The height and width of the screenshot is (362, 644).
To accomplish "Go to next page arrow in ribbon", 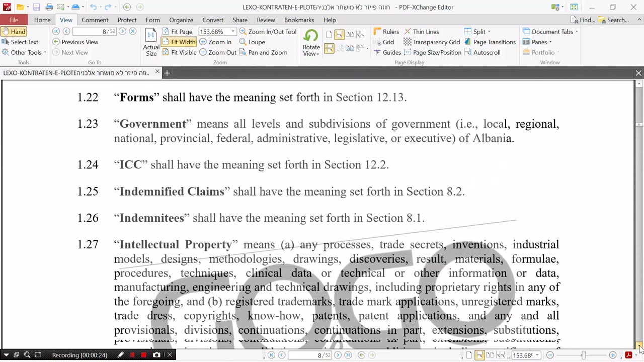I will coord(122,32).
